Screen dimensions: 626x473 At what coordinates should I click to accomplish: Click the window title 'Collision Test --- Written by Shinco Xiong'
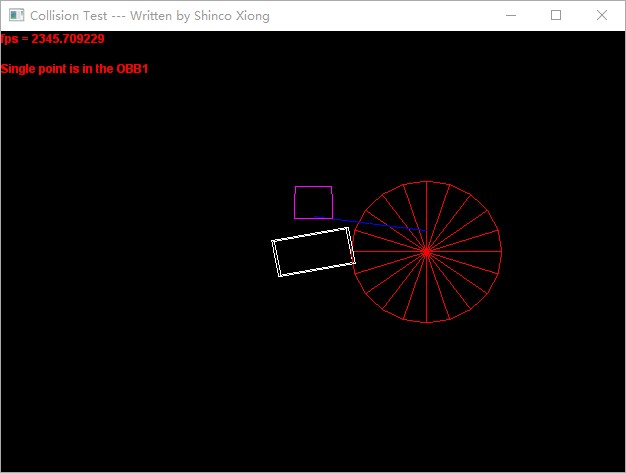pos(150,16)
